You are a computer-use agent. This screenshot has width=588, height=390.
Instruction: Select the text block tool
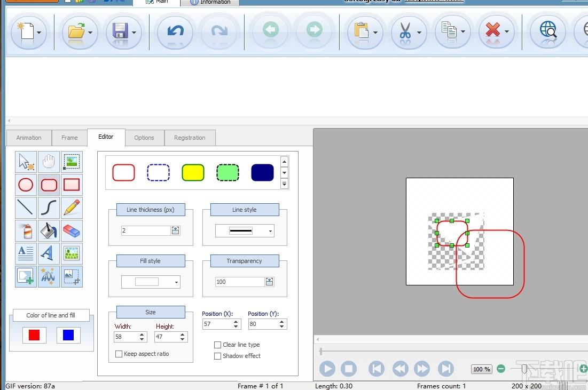pyautogui.click(x=26, y=253)
